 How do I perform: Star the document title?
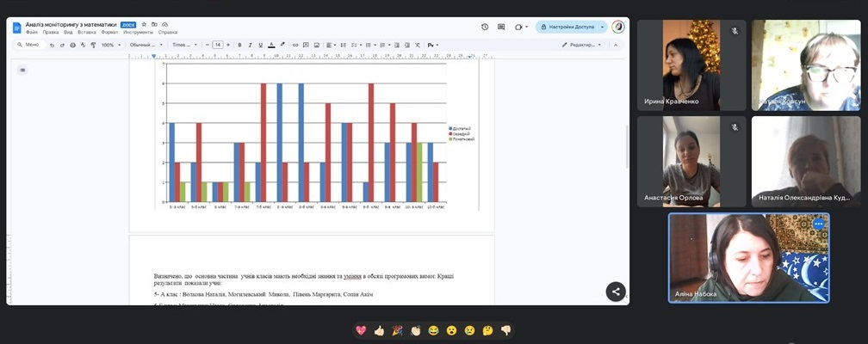tap(144, 25)
